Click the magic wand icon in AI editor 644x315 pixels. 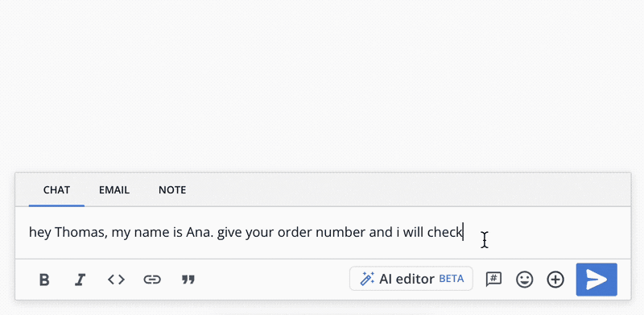pos(367,279)
